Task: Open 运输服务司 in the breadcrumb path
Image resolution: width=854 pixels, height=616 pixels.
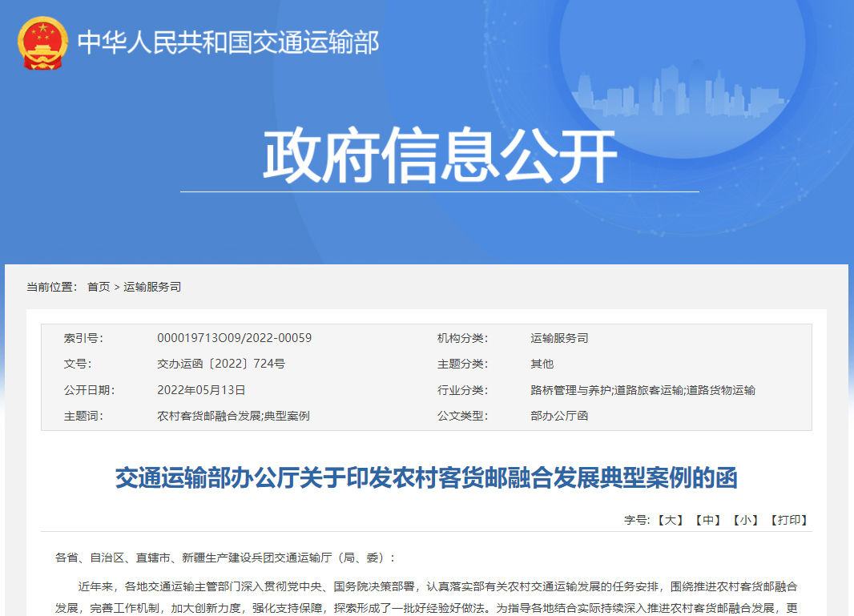Action: 152,287
